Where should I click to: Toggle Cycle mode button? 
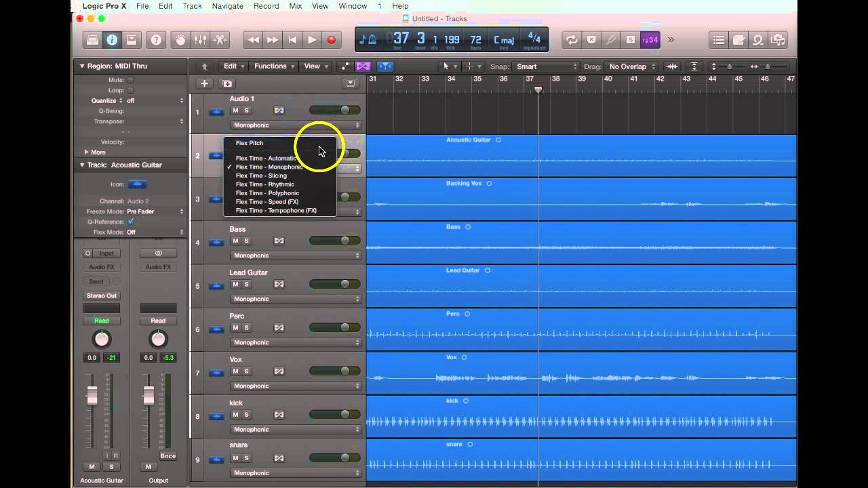(x=572, y=40)
